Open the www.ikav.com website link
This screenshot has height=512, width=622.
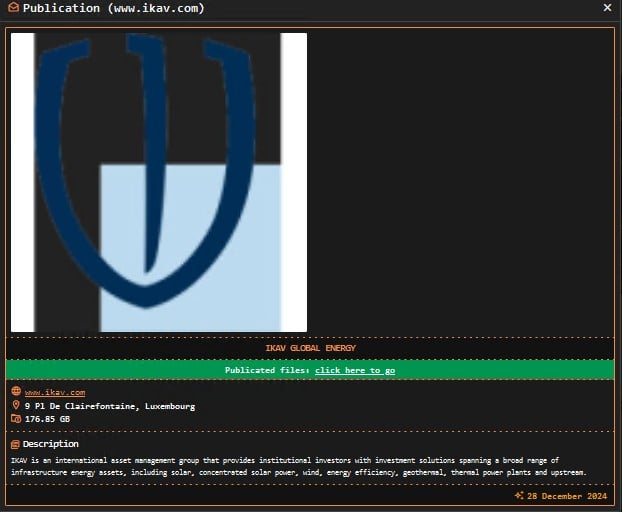point(55,392)
